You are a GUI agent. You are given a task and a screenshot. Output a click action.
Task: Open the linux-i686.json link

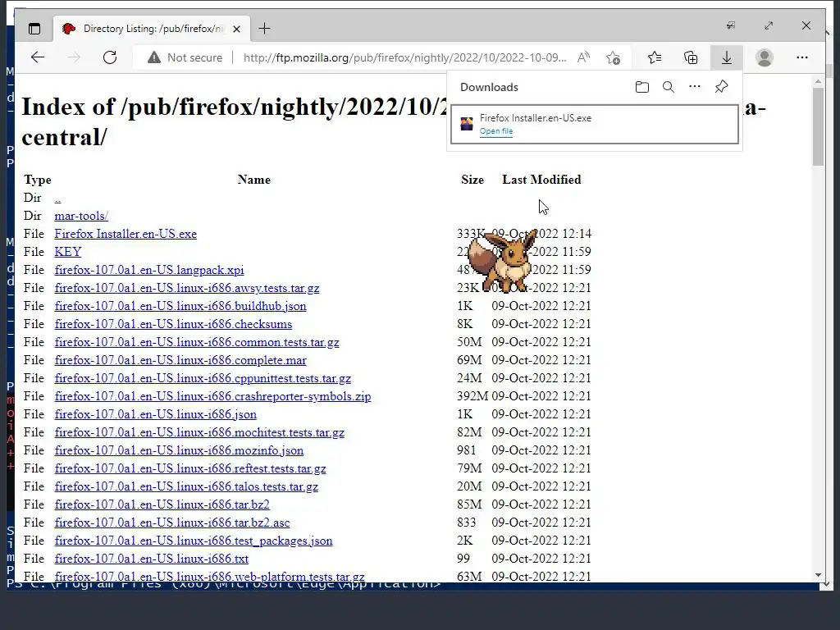point(155,414)
